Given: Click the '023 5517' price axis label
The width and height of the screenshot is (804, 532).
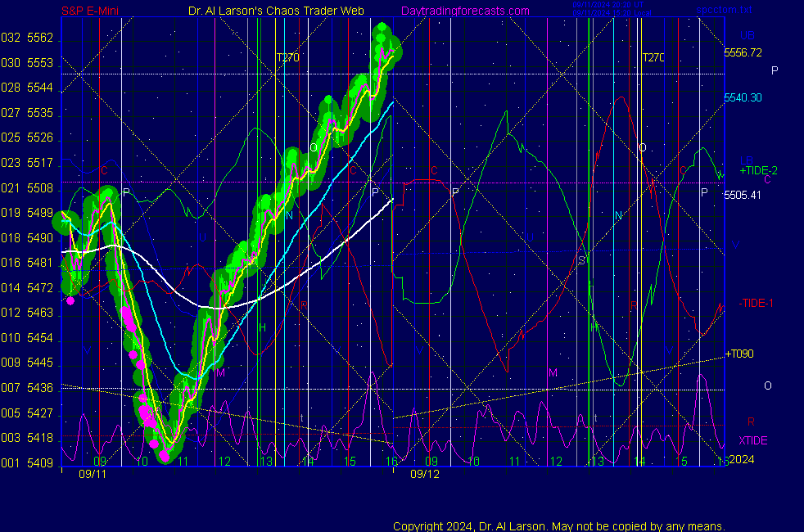Looking at the screenshot, I should tap(27, 163).
